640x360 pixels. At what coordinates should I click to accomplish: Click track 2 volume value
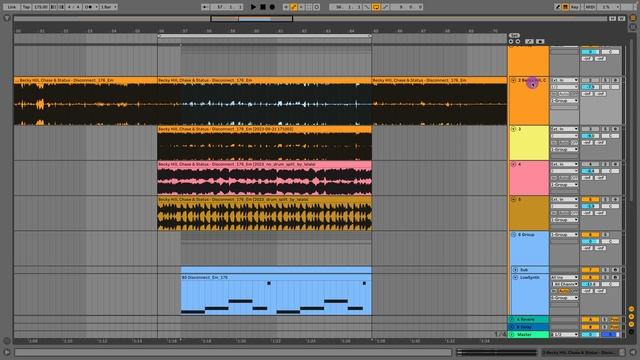(x=590, y=87)
